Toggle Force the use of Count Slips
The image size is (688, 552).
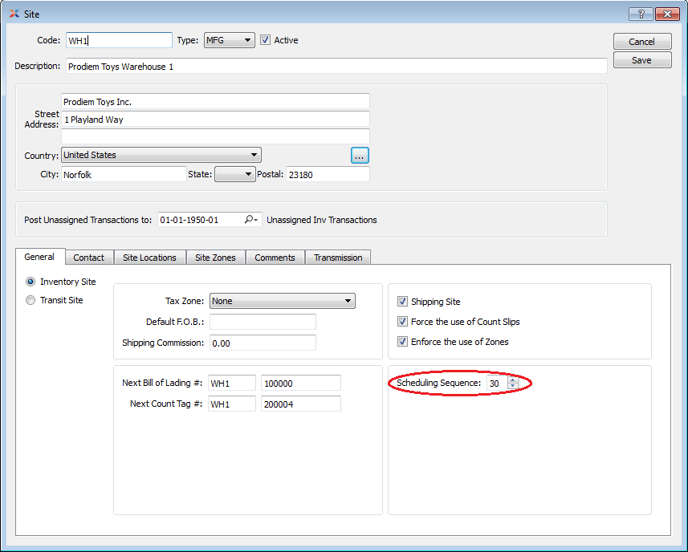(403, 322)
